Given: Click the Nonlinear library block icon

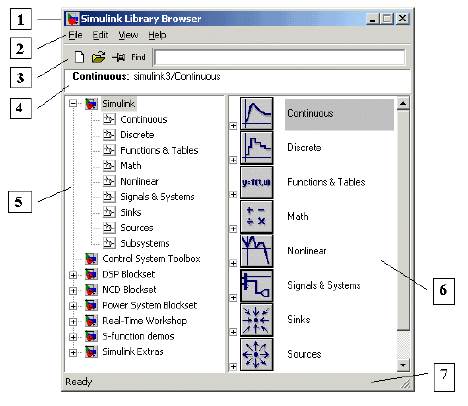Looking at the screenshot, I should [x=256, y=251].
